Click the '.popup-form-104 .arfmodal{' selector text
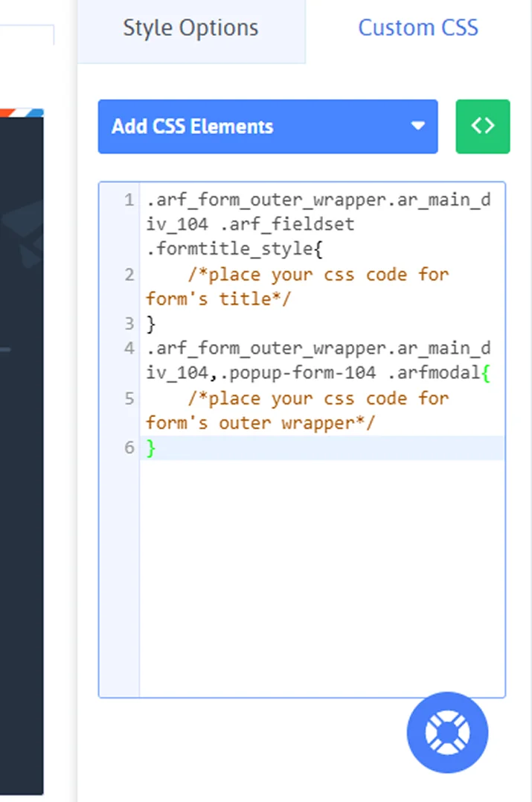 (x=355, y=373)
